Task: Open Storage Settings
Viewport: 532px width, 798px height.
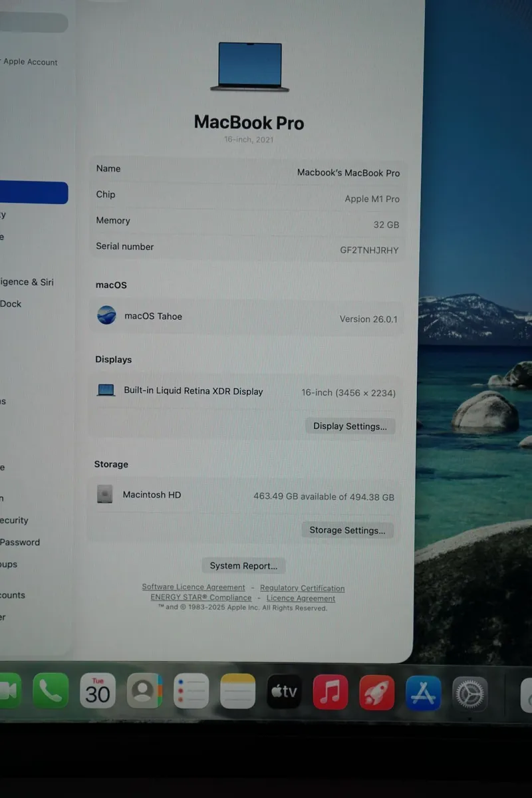Action: point(347,530)
